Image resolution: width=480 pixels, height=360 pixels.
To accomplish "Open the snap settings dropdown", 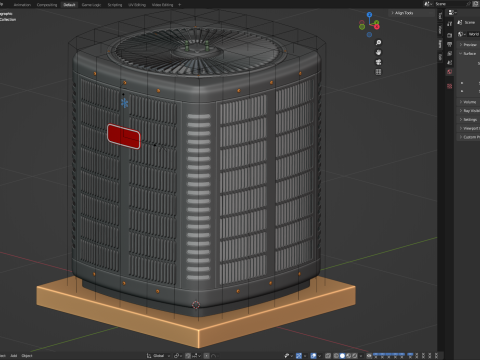I will tap(196, 356).
